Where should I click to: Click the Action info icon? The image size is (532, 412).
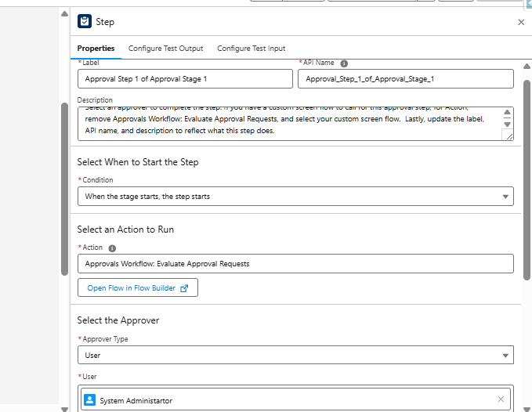click(112, 248)
